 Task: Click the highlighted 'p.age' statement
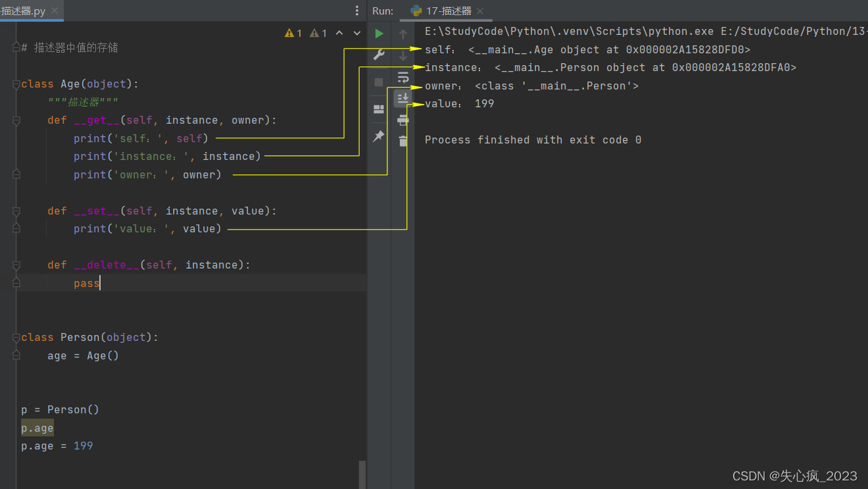(37, 428)
